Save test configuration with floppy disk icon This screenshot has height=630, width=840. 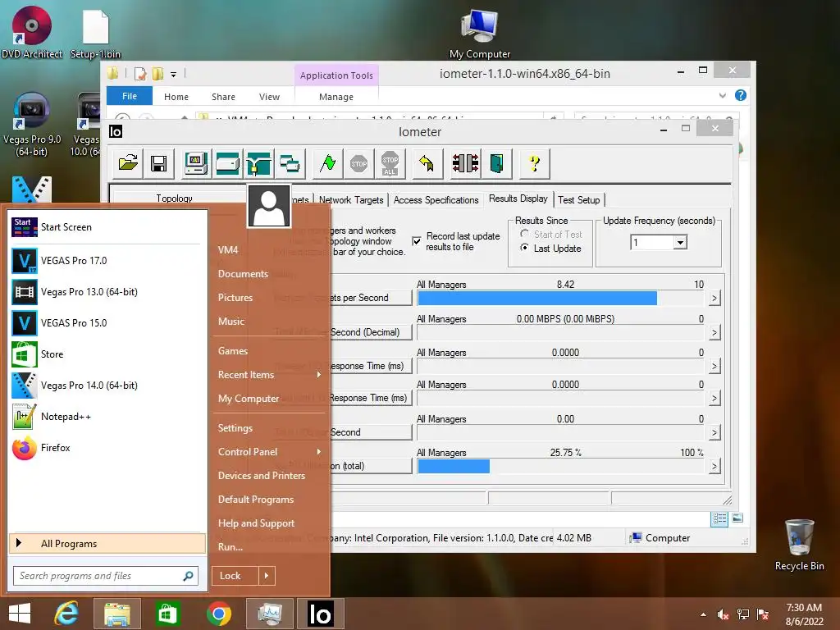158,163
